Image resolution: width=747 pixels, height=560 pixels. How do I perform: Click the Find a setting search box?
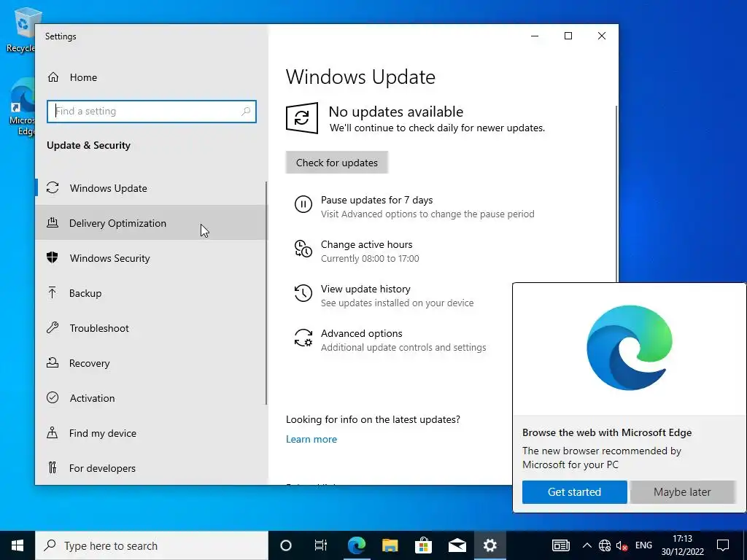(x=152, y=112)
